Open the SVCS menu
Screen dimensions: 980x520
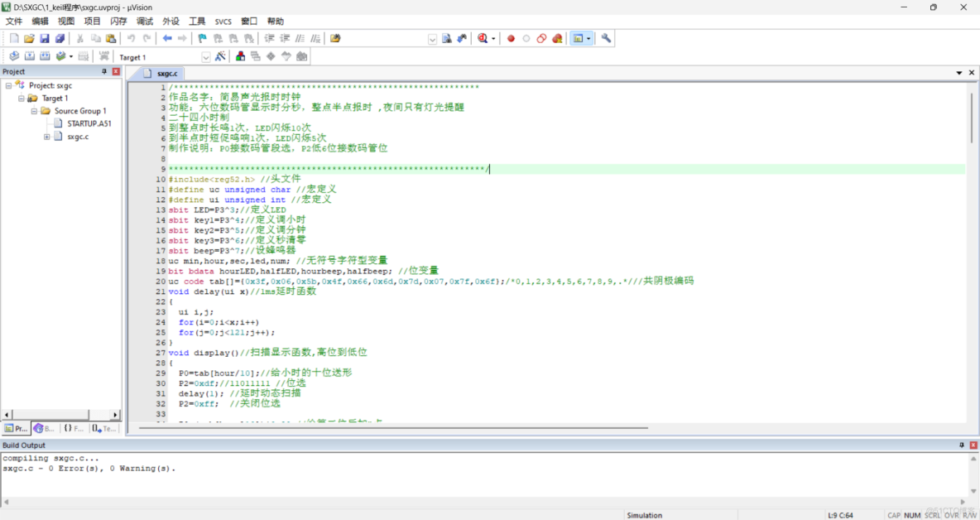[223, 22]
